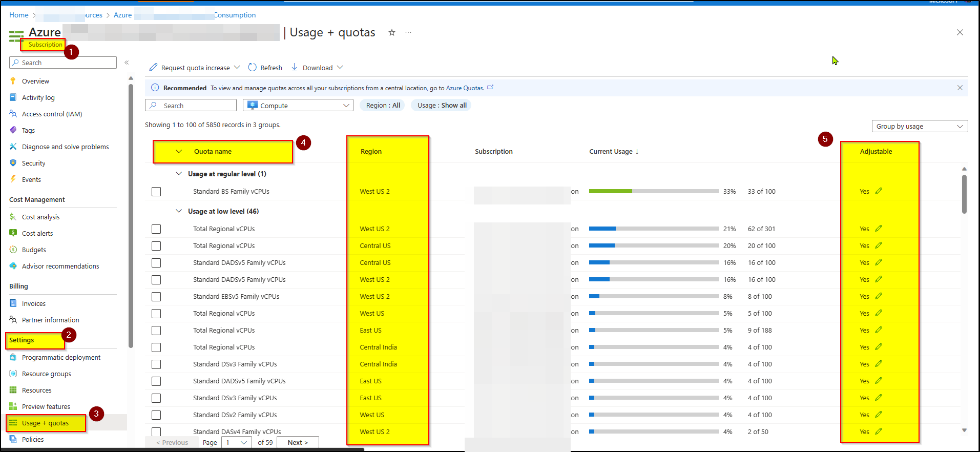
Task: Open the Compute provider dropdown
Action: tap(298, 105)
